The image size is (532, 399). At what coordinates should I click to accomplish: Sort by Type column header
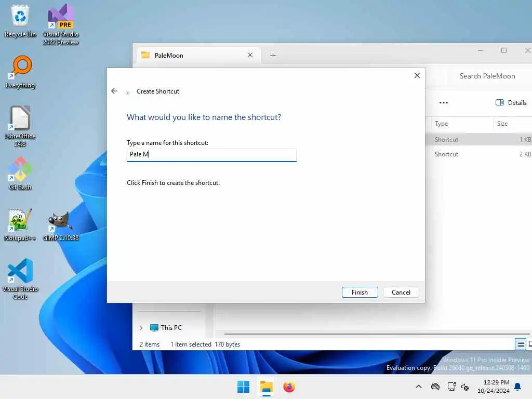462,124
